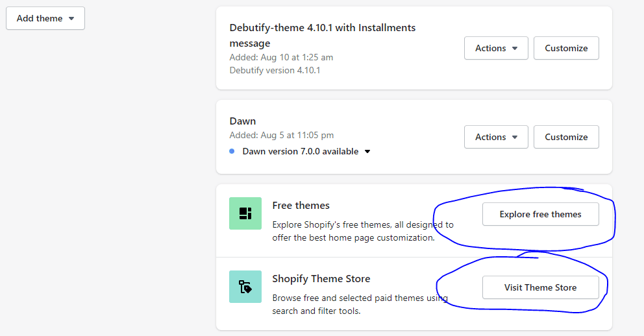The image size is (644, 336).
Task: Click the green Free themes layout icon
Action: pyautogui.click(x=245, y=213)
